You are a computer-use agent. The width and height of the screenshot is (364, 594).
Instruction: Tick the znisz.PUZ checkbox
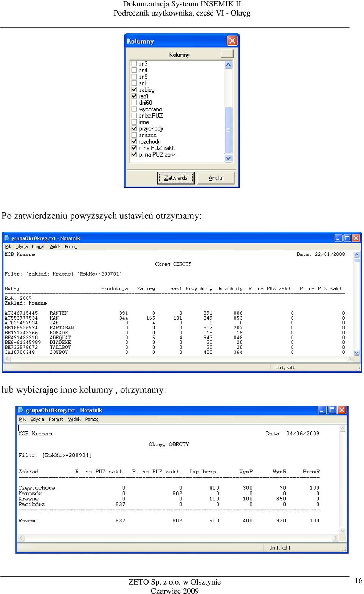pyautogui.click(x=134, y=116)
